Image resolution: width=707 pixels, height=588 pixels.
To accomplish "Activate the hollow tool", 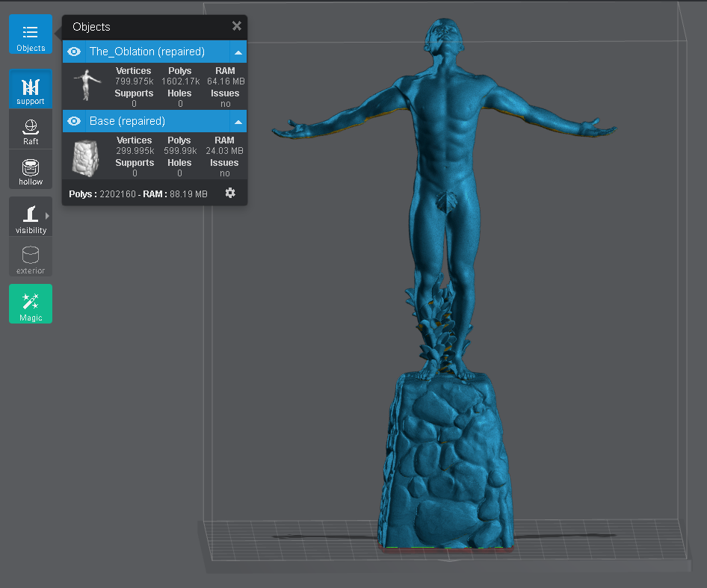I will pos(30,168).
